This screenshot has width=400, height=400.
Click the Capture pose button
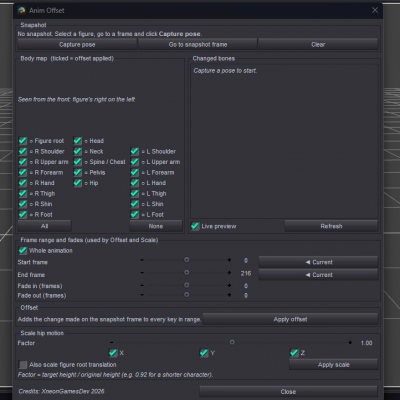[77, 44]
